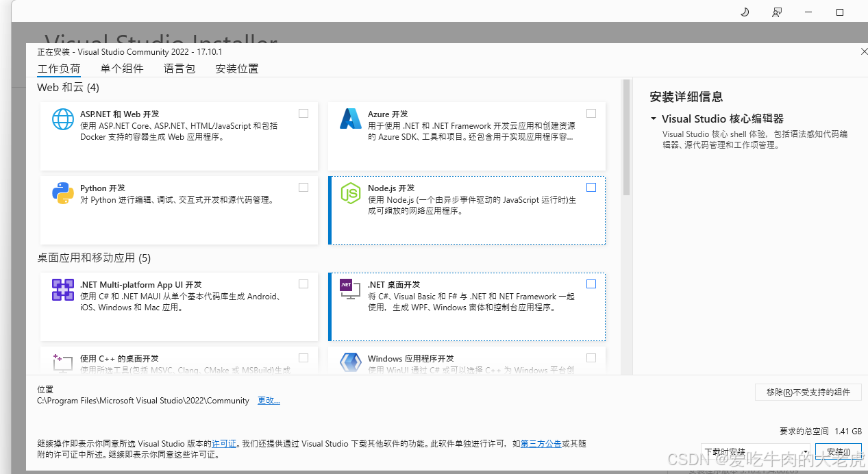This screenshot has width=868, height=474.
Task: Click the Azure development logo icon
Action: 351,119
